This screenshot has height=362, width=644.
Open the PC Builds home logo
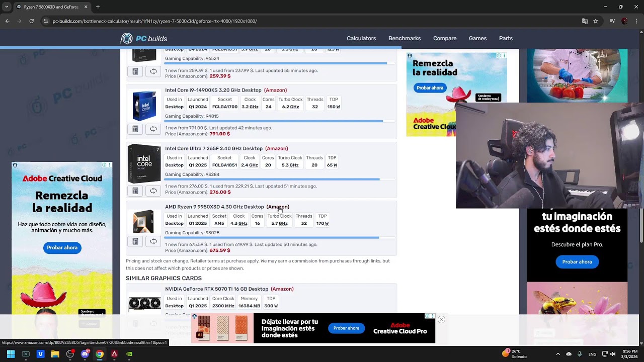click(144, 39)
